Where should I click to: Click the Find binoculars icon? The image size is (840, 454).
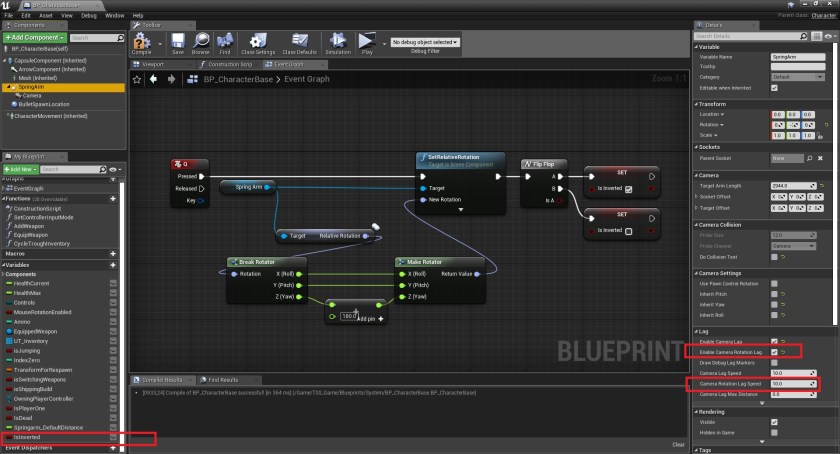coord(226,43)
